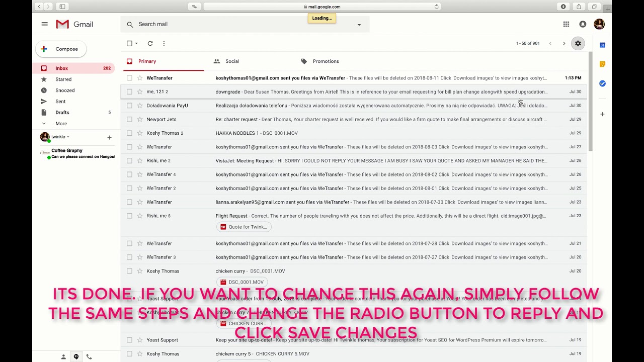The image size is (644, 362).
Task: Open the Google account avatar menu
Action: tap(599, 24)
